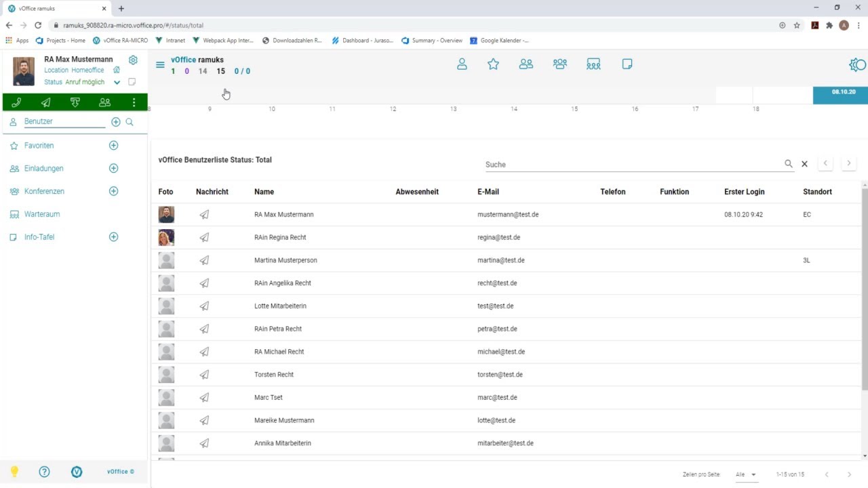Expand the status dropdown chevron
The image size is (868, 488).
coord(117,83)
